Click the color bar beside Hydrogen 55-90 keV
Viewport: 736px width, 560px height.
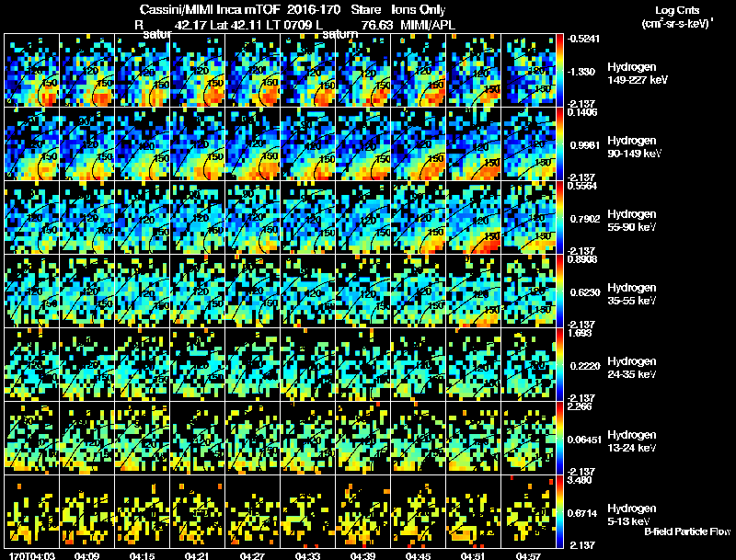[559, 217]
